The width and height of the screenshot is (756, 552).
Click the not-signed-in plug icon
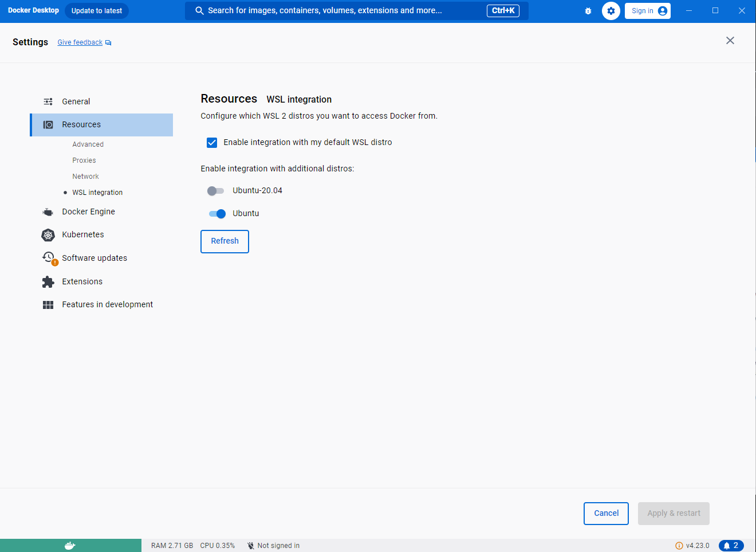click(250, 546)
